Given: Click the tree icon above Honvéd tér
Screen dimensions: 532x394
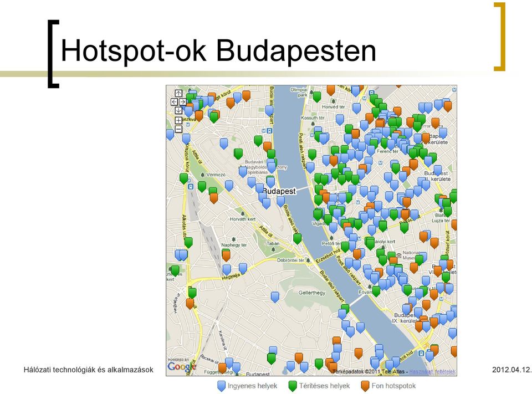Looking at the screenshot, I should pyautogui.click(x=334, y=101).
